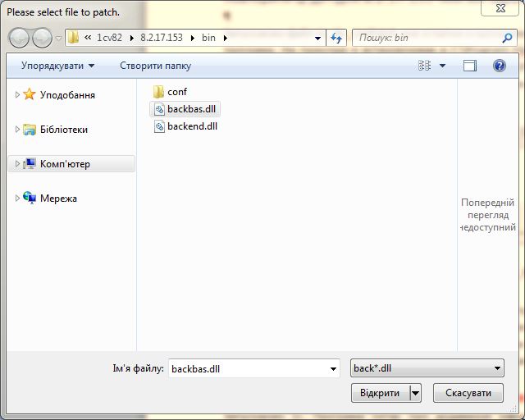This screenshot has width=525, height=420.
Task: Select the backend.dll file name
Action: pyautogui.click(x=192, y=126)
